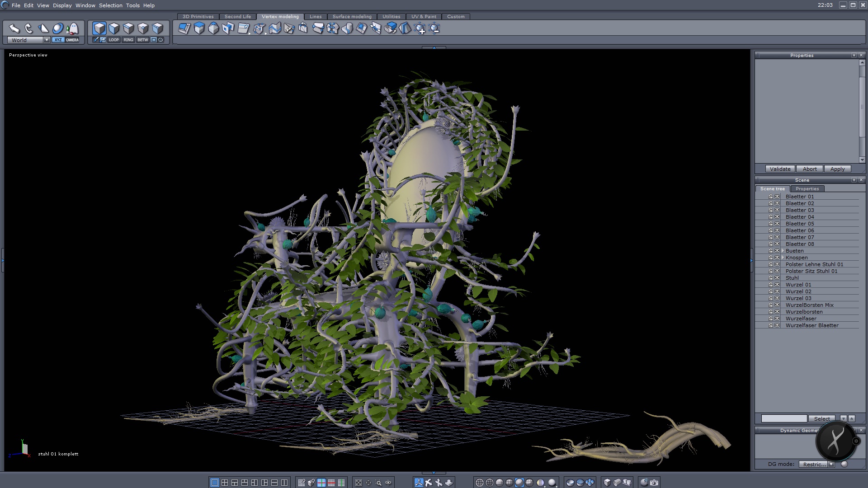Switch to the Surface modeling tab
Screen dimensions: 868x488
[352, 16]
